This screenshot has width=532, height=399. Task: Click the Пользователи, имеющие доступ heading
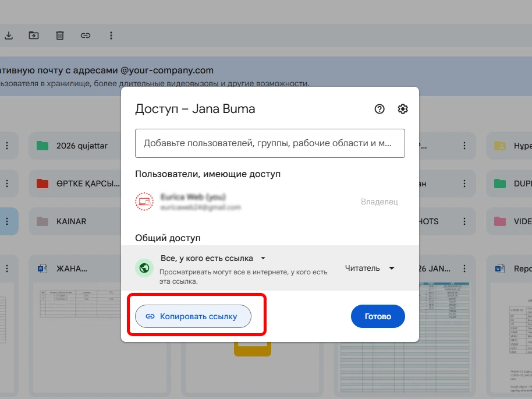coord(208,174)
